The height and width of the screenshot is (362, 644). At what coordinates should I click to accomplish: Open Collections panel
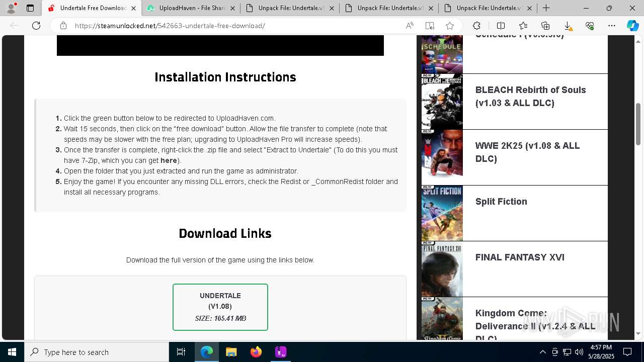point(545,26)
